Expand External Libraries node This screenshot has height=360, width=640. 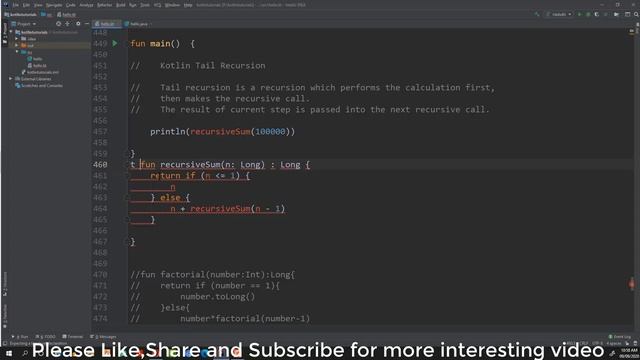(x=11, y=78)
